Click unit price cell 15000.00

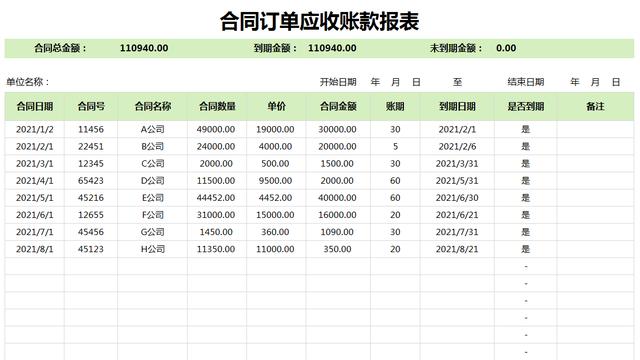275,215
